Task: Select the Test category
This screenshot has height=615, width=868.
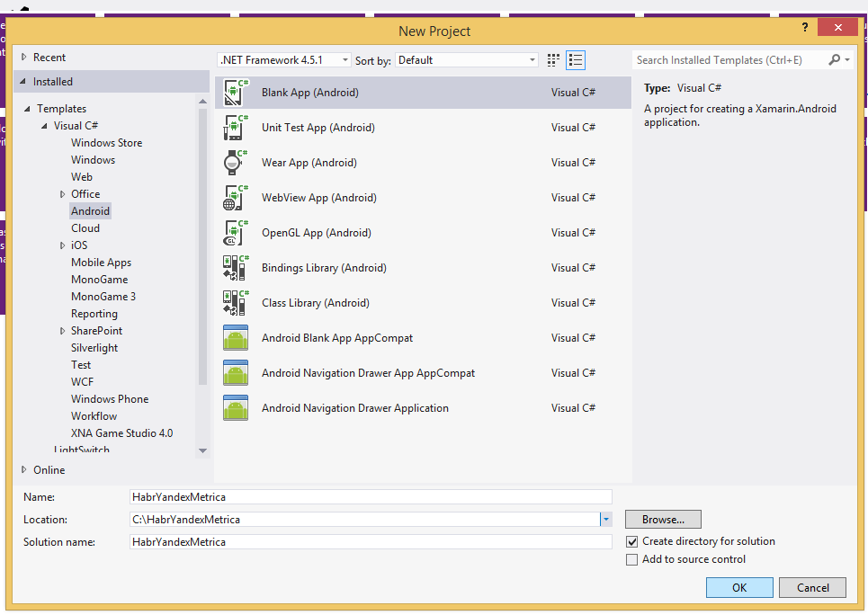Action: click(81, 365)
